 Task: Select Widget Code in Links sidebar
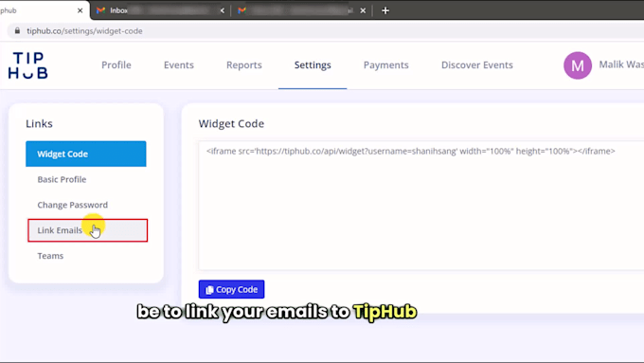(x=86, y=154)
